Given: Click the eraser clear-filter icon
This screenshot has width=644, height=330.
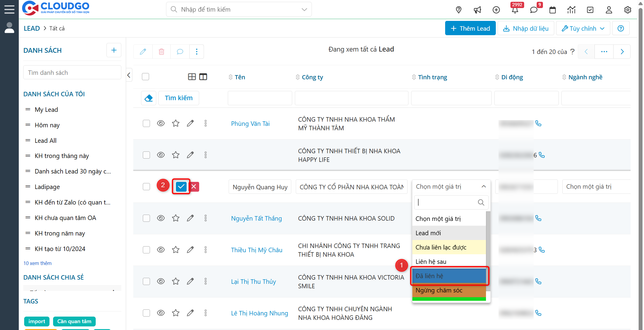Looking at the screenshot, I should point(148,98).
